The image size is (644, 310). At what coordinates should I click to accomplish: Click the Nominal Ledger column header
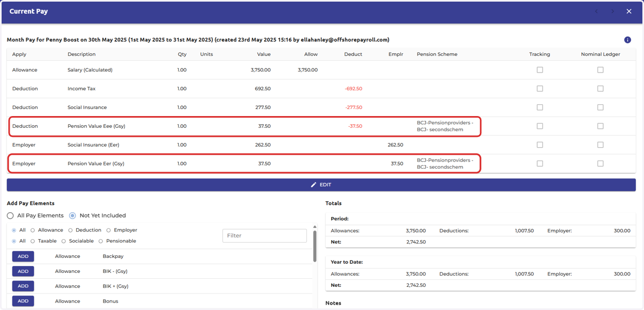point(600,54)
